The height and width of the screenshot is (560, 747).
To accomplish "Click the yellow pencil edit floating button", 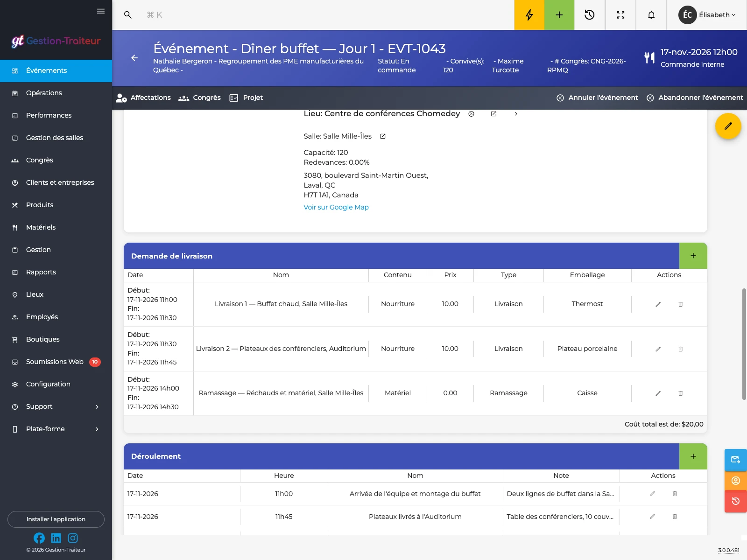I will tap(728, 126).
